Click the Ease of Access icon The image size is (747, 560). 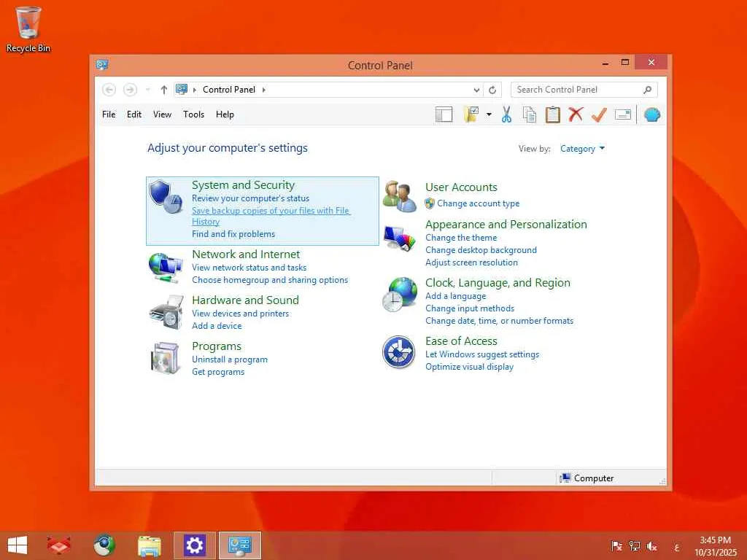click(x=399, y=352)
